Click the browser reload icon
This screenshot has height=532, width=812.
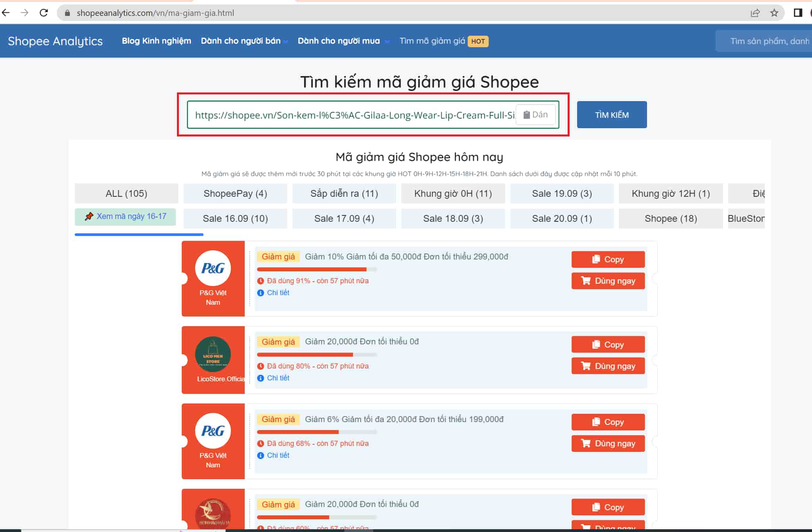(44, 13)
